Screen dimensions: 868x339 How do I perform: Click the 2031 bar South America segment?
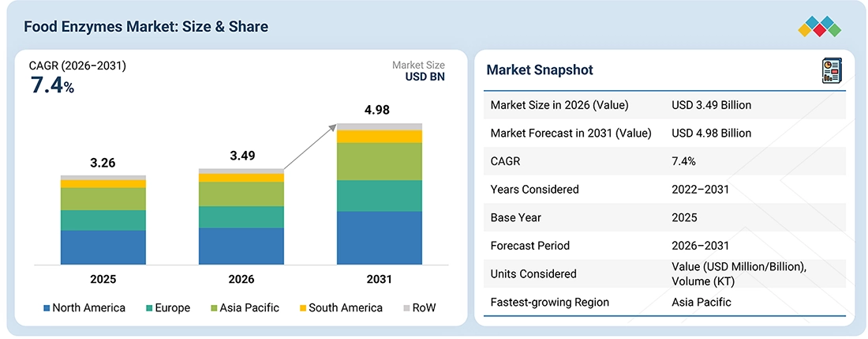pos(380,136)
